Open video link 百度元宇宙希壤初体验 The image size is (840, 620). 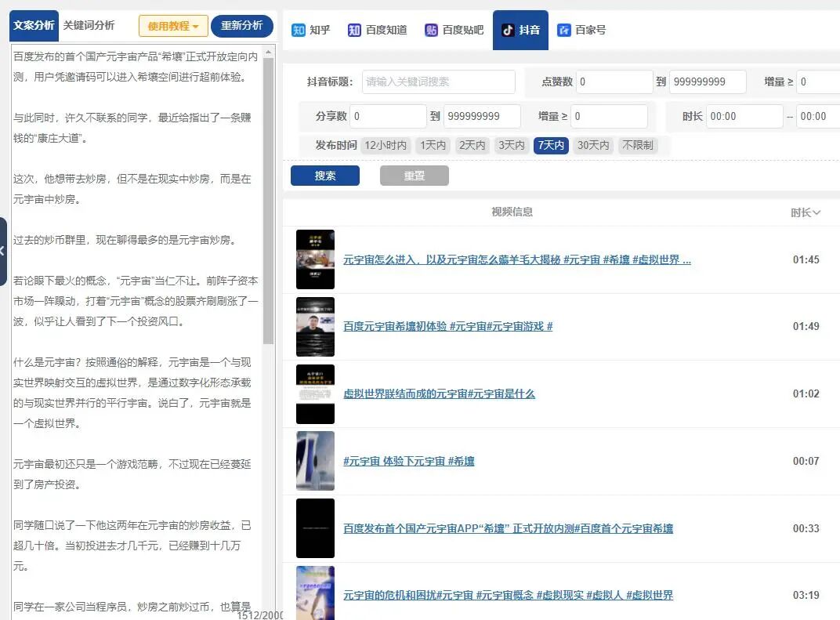click(x=448, y=326)
